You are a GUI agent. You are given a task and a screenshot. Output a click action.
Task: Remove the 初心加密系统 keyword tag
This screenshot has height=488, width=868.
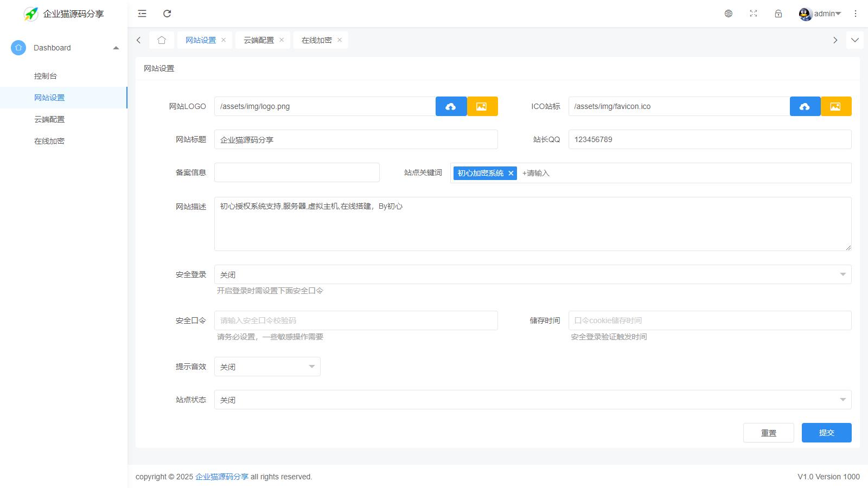[x=510, y=174]
